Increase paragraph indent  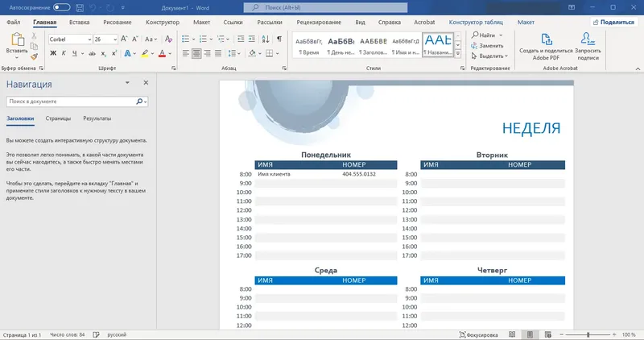[x=252, y=39]
